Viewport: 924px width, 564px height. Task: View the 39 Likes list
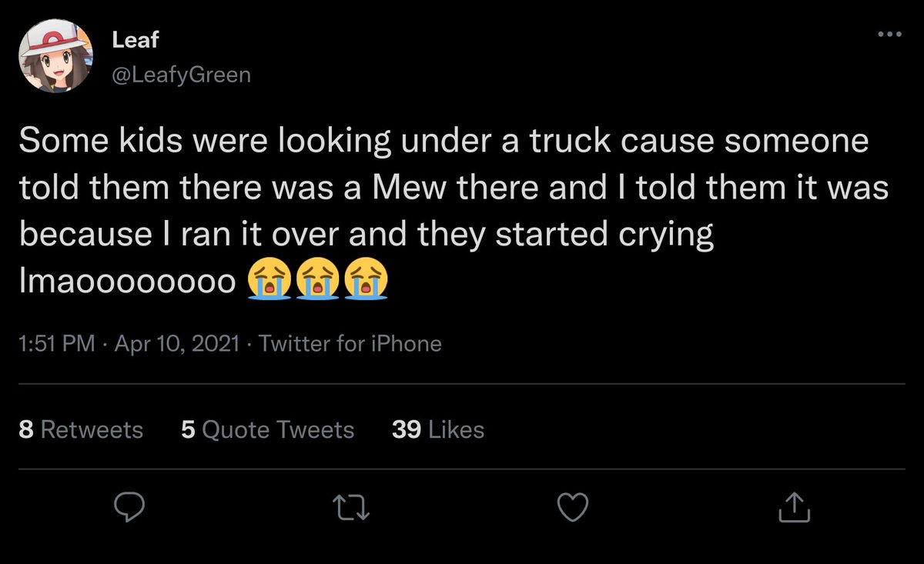[437, 429]
